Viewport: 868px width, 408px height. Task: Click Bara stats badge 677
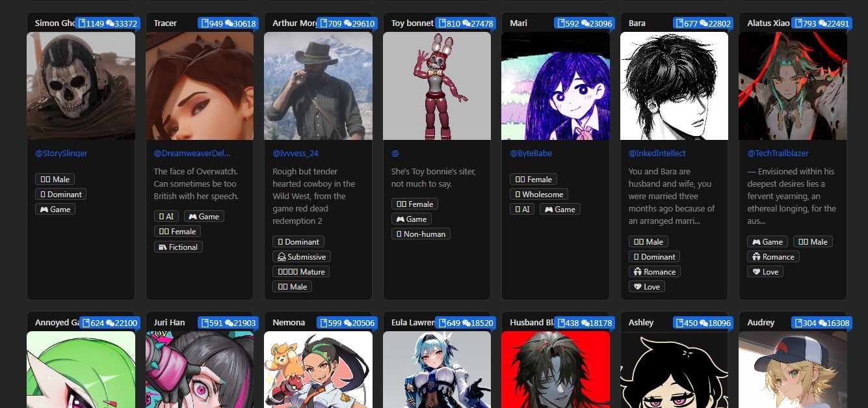(x=702, y=23)
